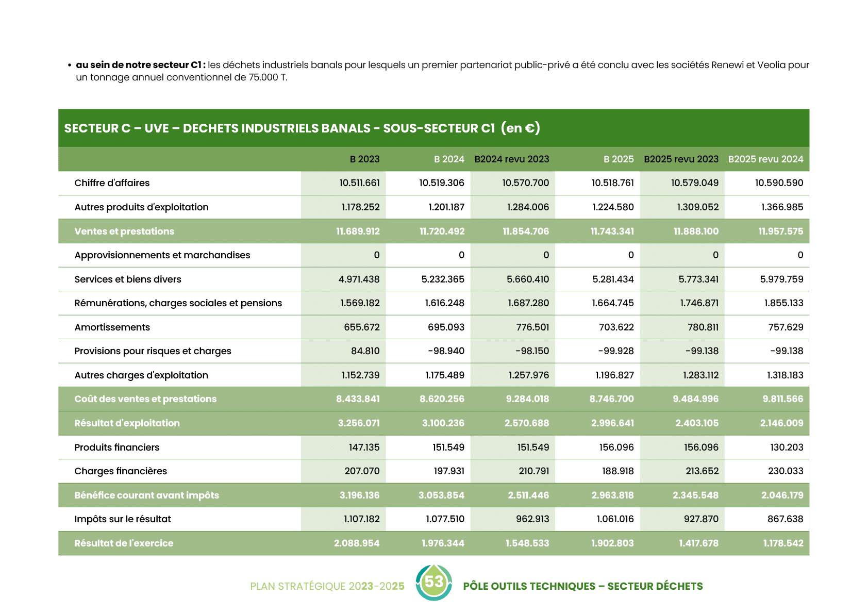Click the B2025 revu 2024 column header
Viewport: 868px width, 614px height.
(x=765, y=159)
